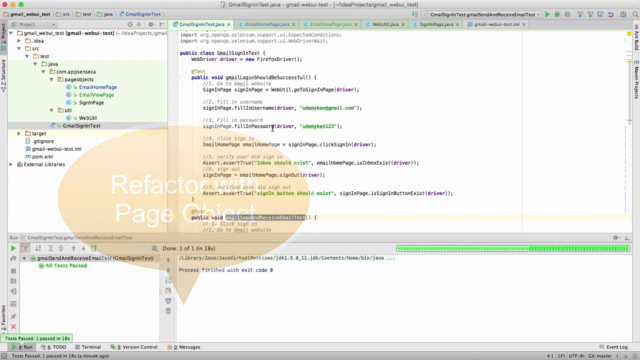Screen dimensions: 640x360
Task: Rerun failed tests icon in Run panel
Action: point(13,259)
